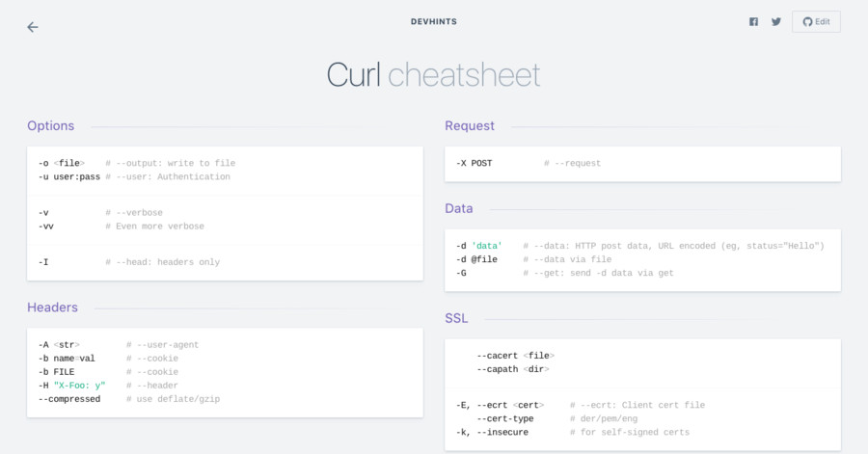Open the DEVHINTS home link
Image resolution: width=868 pixels, height=454 pixels.
[433, 21]
